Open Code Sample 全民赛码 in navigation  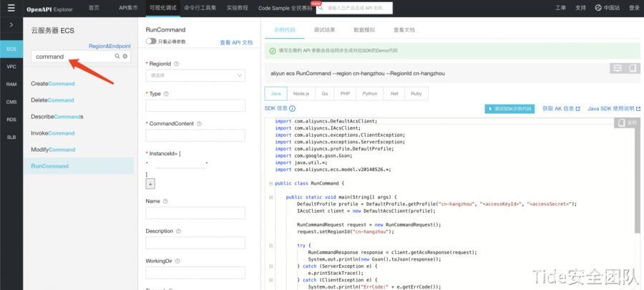[285, 8]
